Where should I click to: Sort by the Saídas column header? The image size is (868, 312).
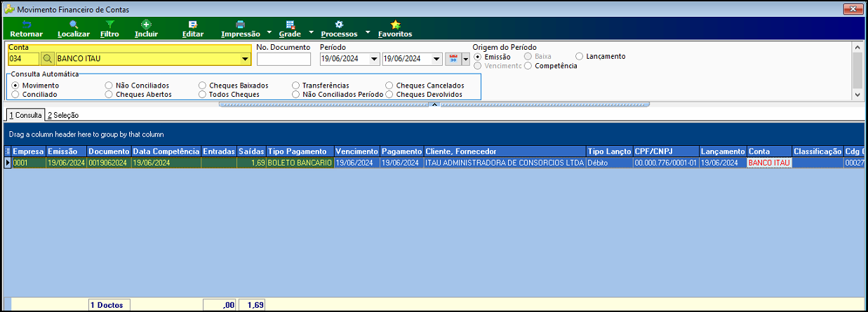point(251,151)
